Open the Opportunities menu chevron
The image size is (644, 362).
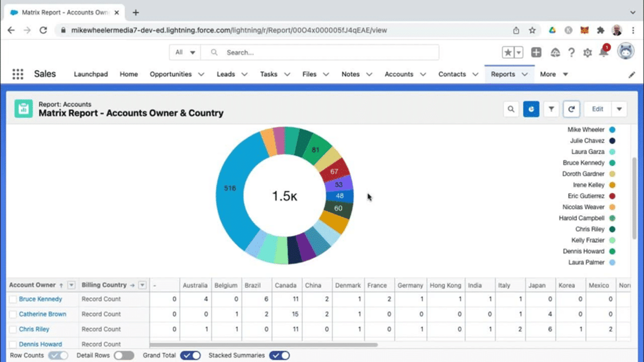tap(201, 74)
